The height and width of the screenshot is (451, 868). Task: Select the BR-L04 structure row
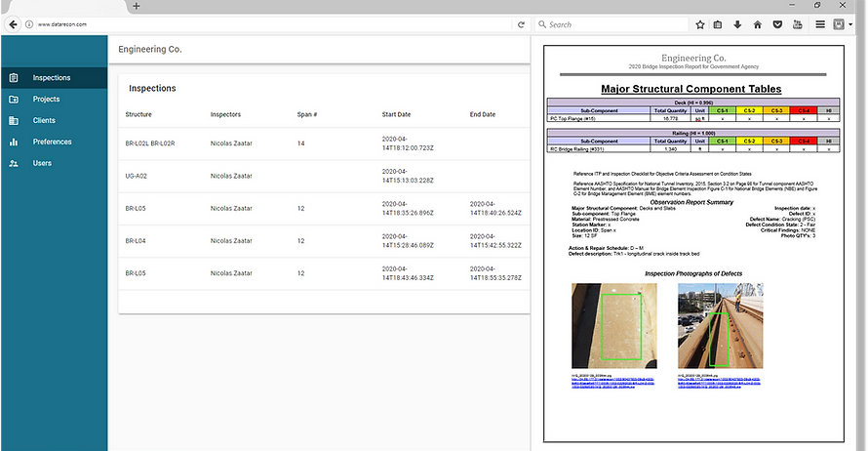[x=324, y=241]
